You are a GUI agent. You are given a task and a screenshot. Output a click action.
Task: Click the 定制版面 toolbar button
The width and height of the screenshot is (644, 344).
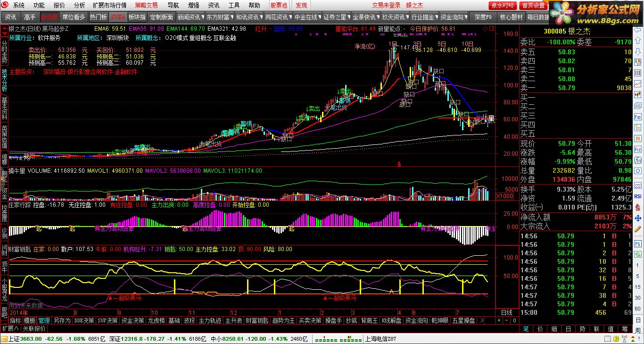point(162,17)
